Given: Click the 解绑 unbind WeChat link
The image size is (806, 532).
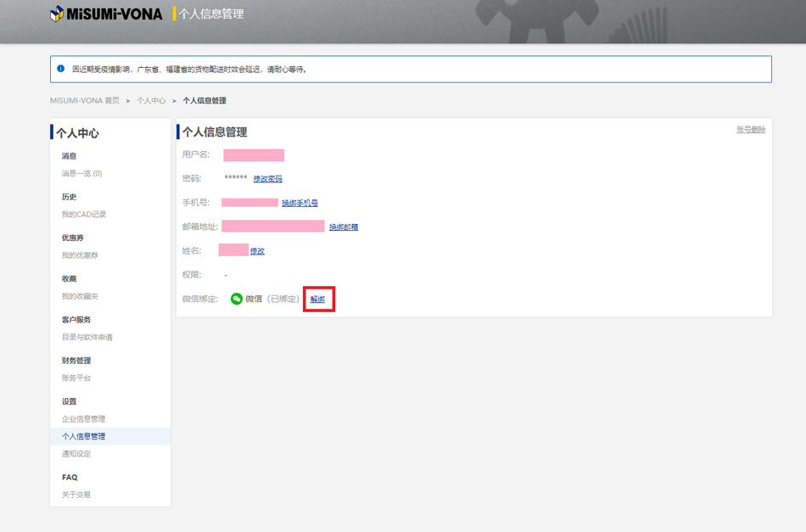Looking at the screenshot, I should point(317,300).
